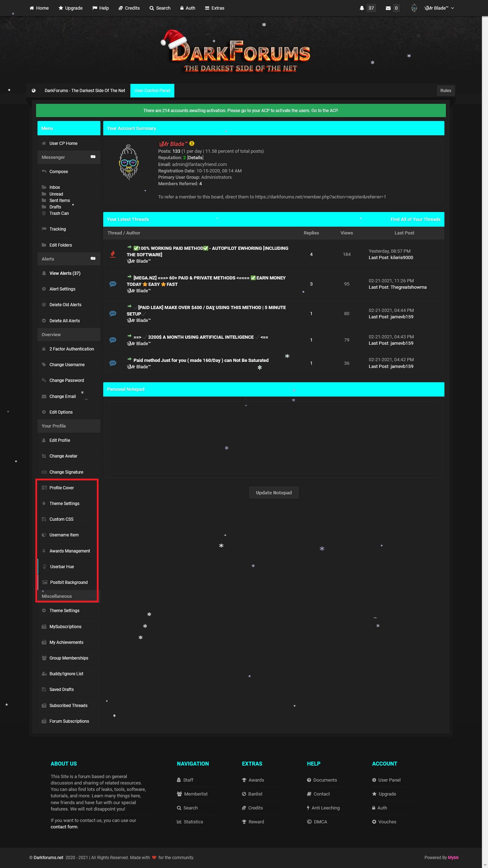This screenshot has height=868, width=488.
Task: Click the Change Username tag icon
Action: 44,364
